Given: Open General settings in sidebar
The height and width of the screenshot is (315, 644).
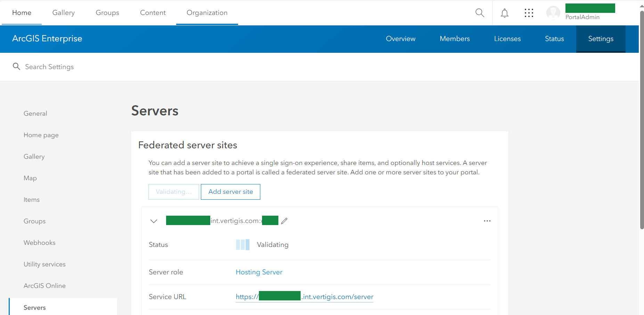Looking at the screenshot, I should [35, 114].
